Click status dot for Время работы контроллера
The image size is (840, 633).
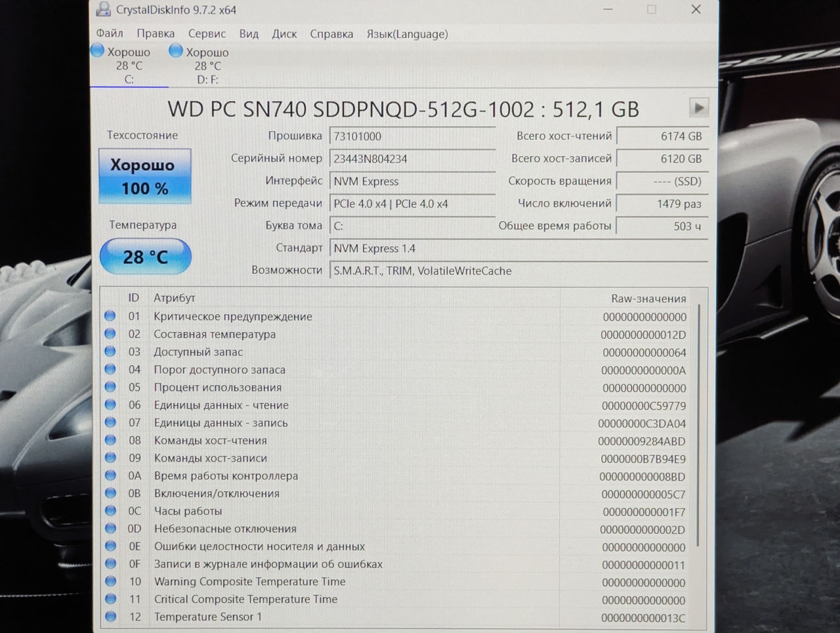pyautogui.click(x=110, y=475)
